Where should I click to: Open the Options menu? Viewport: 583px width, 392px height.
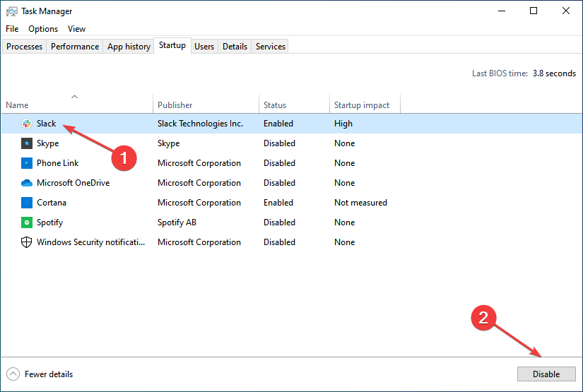coord(43,29)
